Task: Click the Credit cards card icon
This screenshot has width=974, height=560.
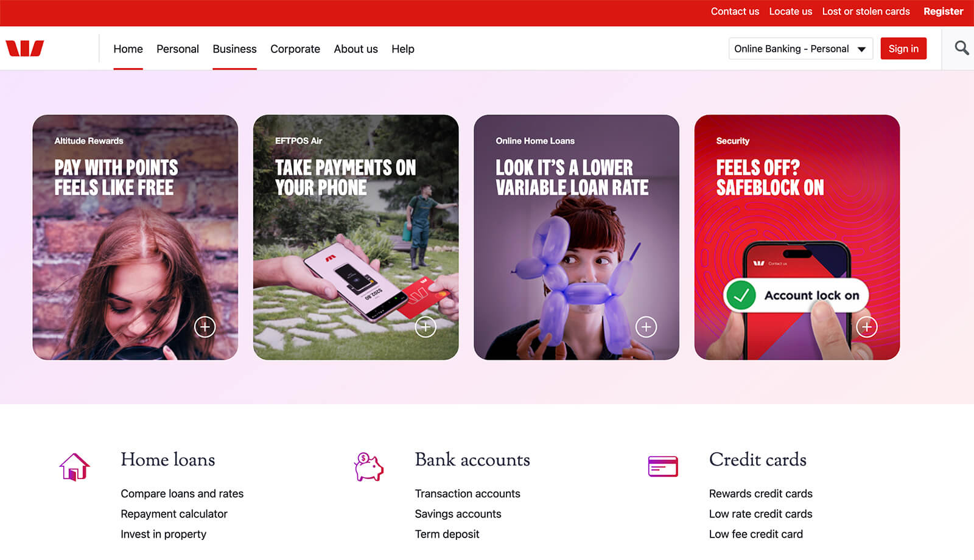Action: pyautogui.click(x=663, y=466)
